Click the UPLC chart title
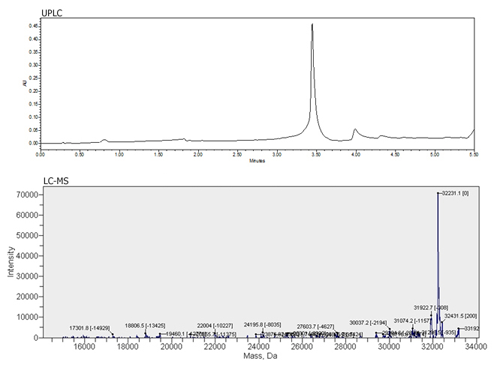The height and width of the screenshot is (366, 500). (x=52, y=13)
